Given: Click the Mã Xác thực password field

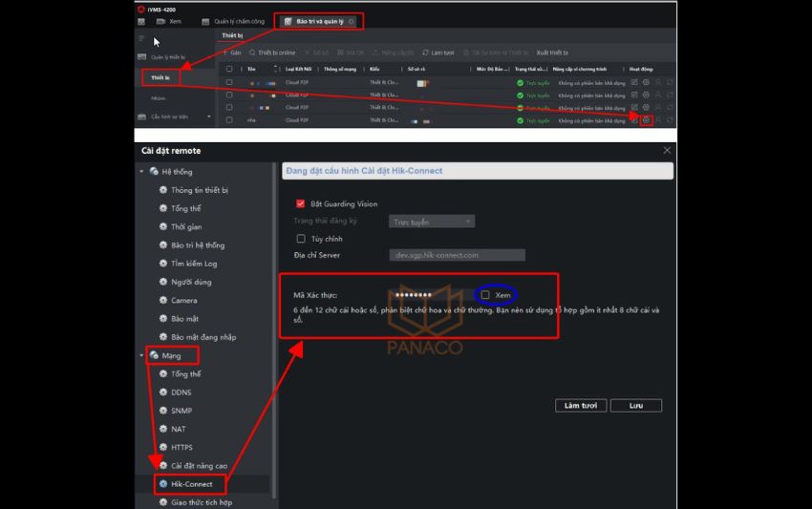Looking at the screenshot, I should tap(431, 295).
